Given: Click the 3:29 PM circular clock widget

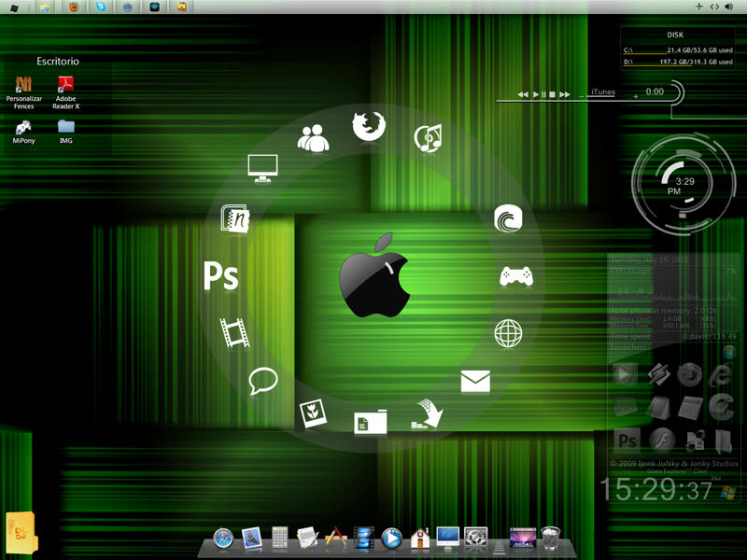Looking at the screenshot, I should point(683,186).
